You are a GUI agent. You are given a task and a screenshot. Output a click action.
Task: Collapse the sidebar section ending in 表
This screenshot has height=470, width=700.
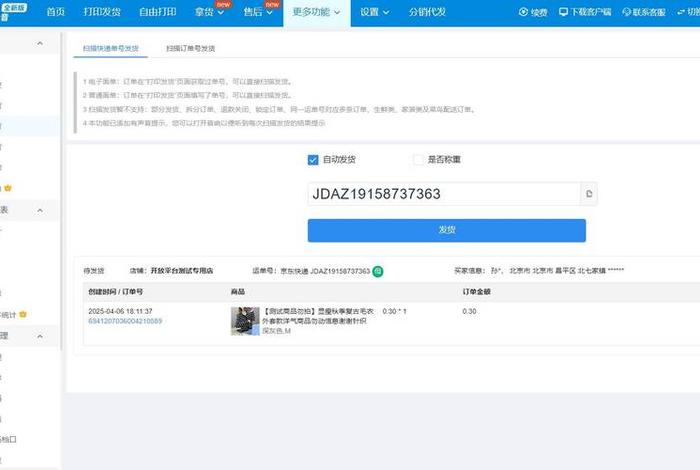pyautogui.click(x=40, y=210)
